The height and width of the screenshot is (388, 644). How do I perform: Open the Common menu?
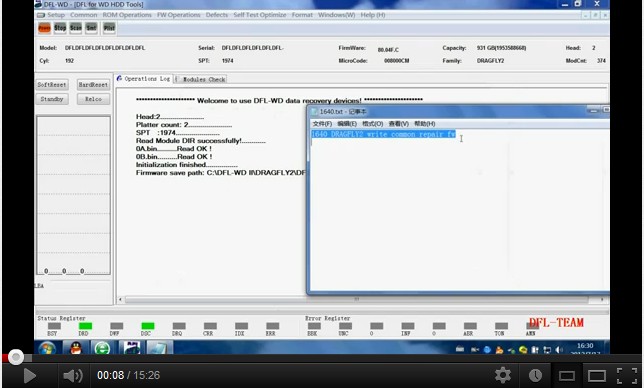coord(83,15)
